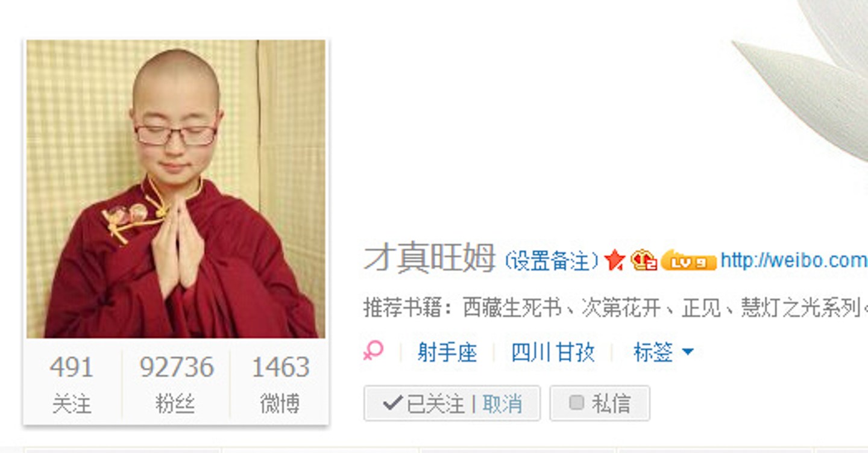Click the 设置备注 link

[x=552, y=261]
